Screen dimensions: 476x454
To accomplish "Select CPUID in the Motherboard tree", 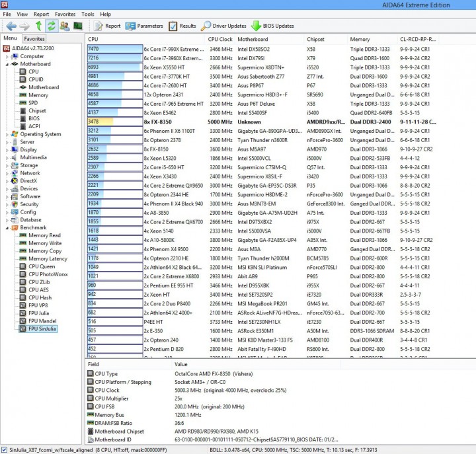I will pyautogui.click(x=32, y=79).
